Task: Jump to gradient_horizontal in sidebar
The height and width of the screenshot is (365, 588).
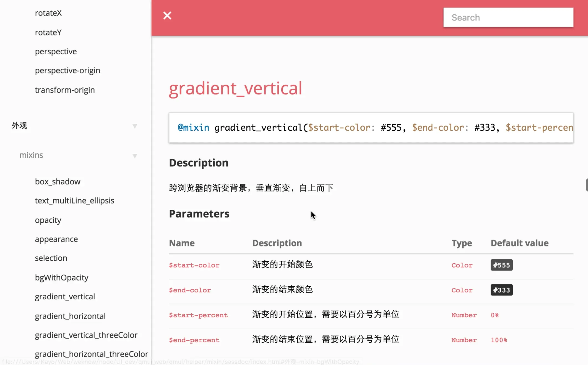Action: coord(70,316)
